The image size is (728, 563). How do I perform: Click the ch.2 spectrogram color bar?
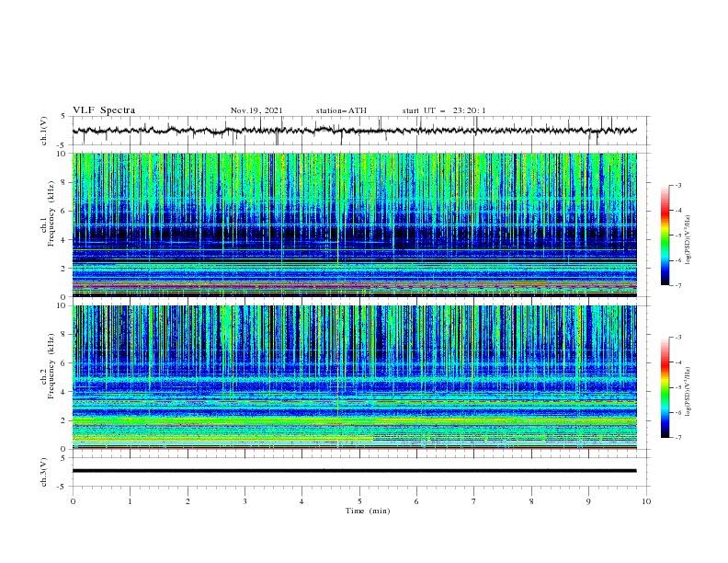(x=665, y=387)
